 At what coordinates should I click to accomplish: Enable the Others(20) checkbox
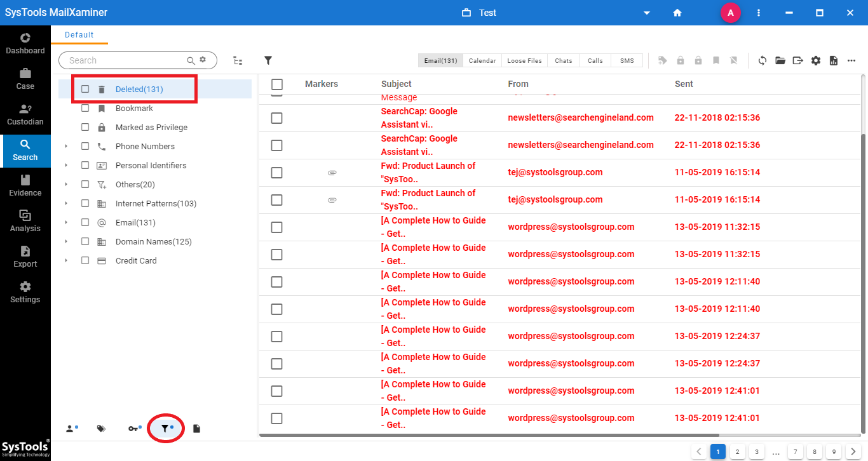click(x=85, y=184)
